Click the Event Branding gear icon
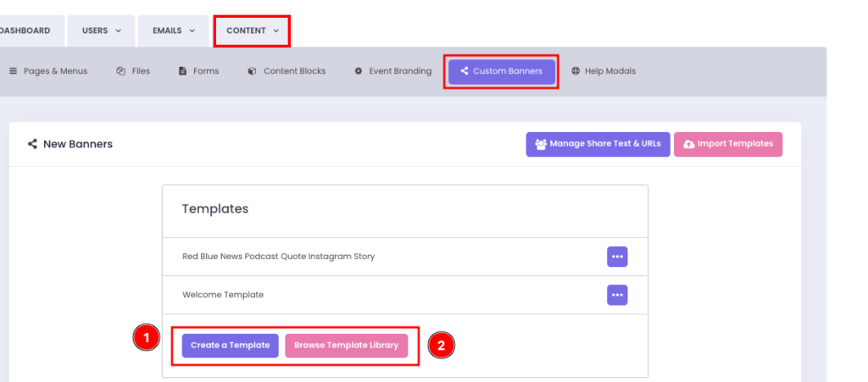This screenshot has height=382, width=868. [x=359, y=71]
